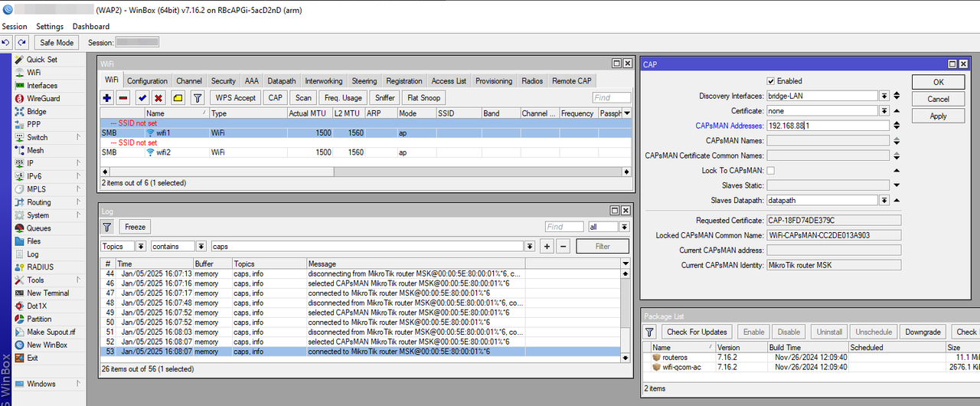The width and height of the screenshot is (980, 406).
Task: Open PPP in the sidebar
Action: coord(34,125)
